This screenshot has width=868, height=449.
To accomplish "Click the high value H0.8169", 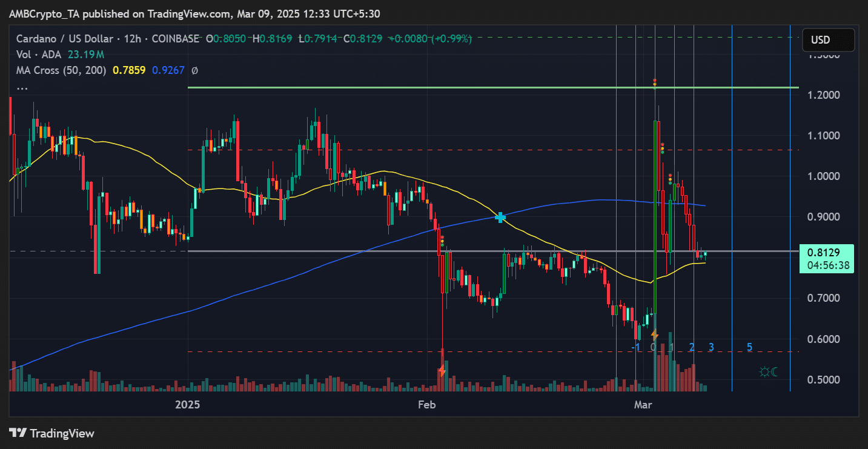I will (x=272, y=39).
